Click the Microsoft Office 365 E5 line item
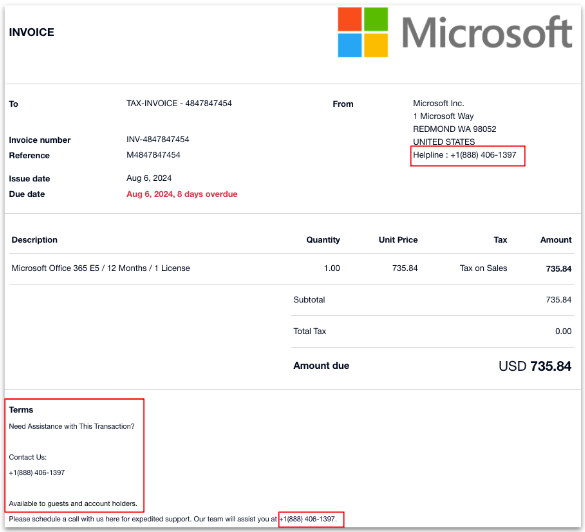585x532 pixels. pos(101,268)
